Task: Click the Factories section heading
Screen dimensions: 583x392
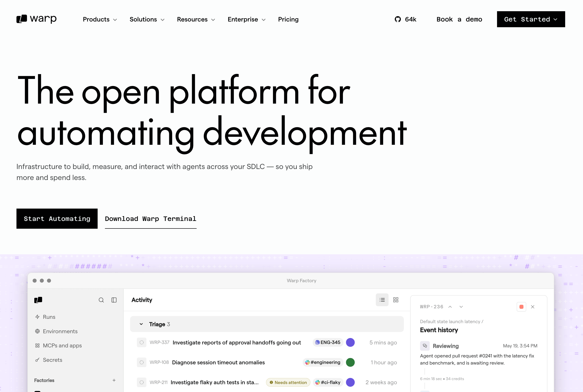Action: [44, 380]
